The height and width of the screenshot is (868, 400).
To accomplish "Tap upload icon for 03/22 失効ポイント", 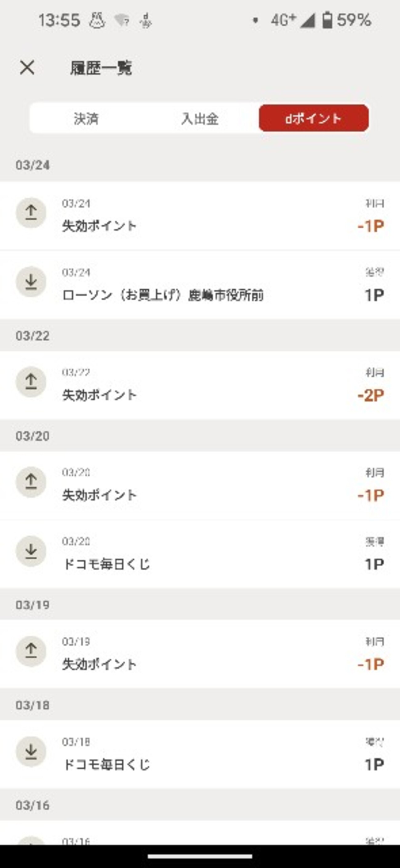I will [31, 382].
